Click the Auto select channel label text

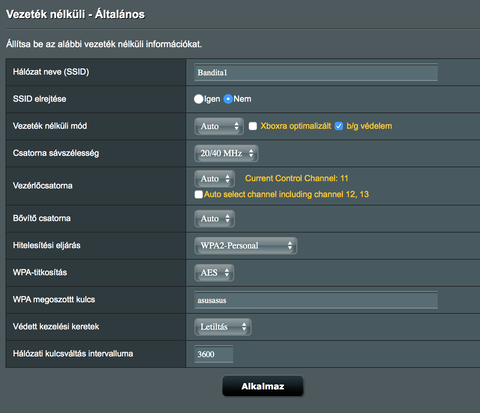click(x=286, y=194)
